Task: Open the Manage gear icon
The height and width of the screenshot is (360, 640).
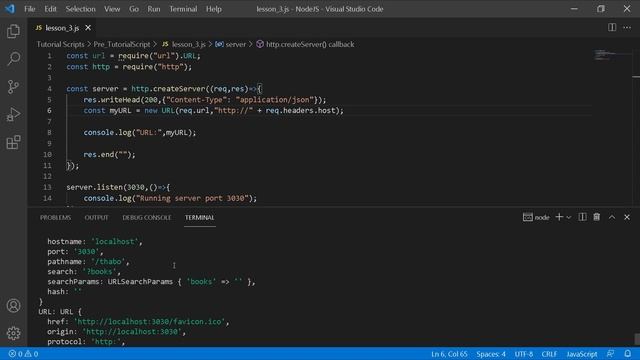Action: [13, 333]
